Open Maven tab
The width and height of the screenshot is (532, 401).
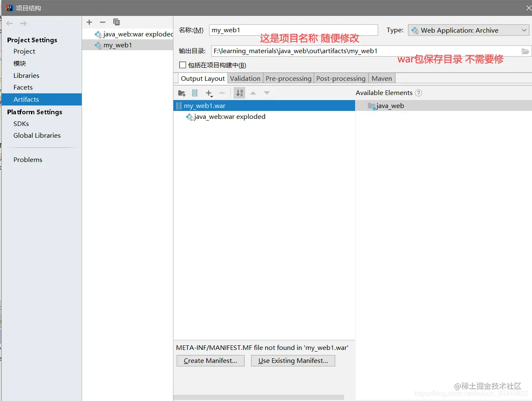382,79
